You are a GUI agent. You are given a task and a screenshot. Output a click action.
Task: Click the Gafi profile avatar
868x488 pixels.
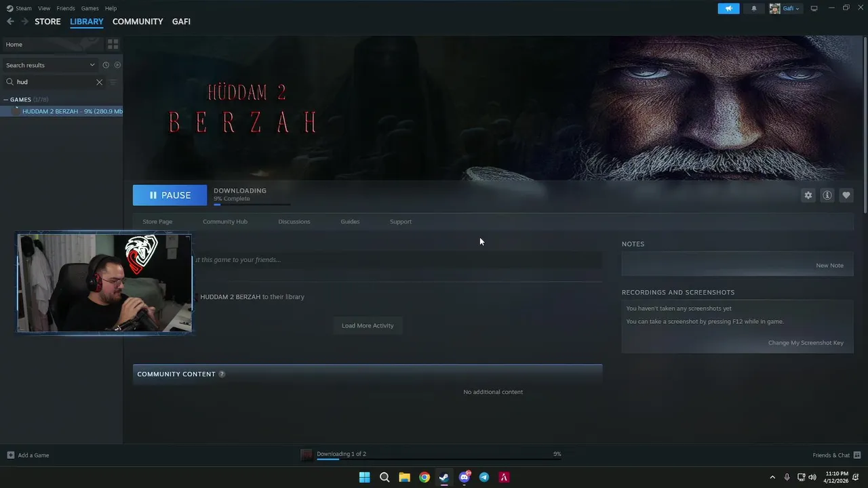point(774,8)
